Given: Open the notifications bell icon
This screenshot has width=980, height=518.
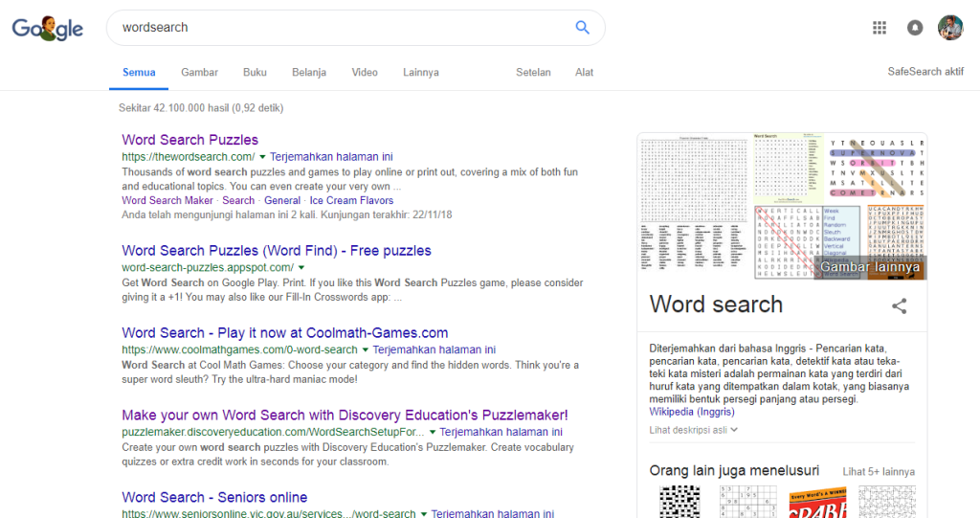Looking at the screenshot, I should (915, 28).
